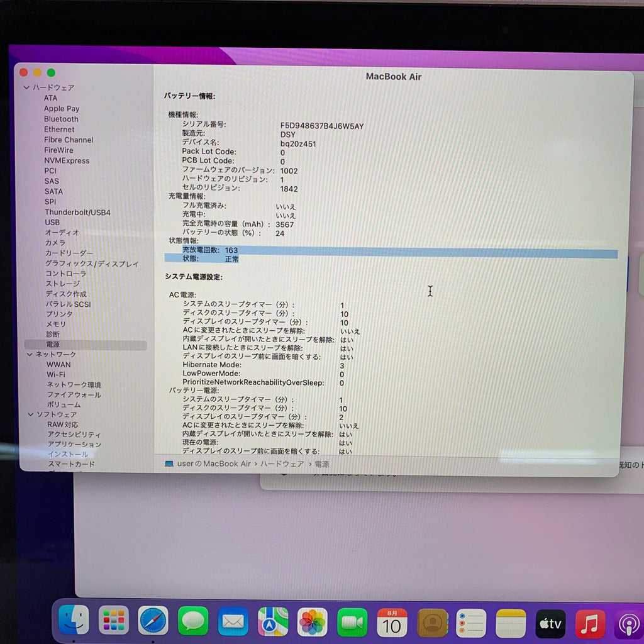Select ストレージ in the sidebar
The image size is (644, 644).
[63, 284]
